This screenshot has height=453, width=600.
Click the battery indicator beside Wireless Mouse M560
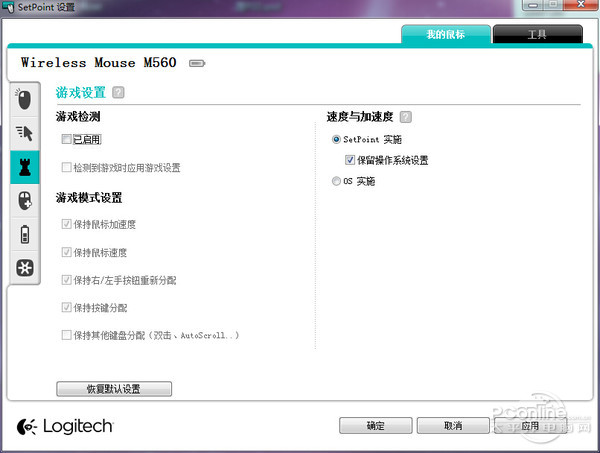coord(197,63)
